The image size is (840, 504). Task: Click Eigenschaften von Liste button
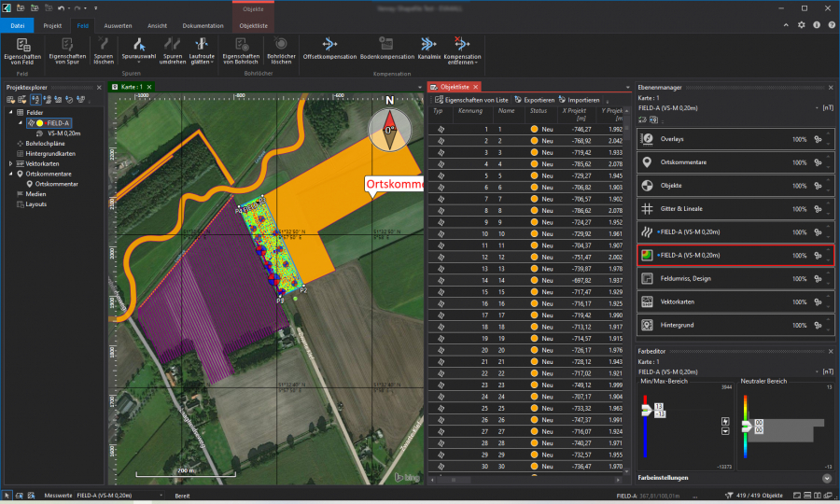(x=471, y=99)
